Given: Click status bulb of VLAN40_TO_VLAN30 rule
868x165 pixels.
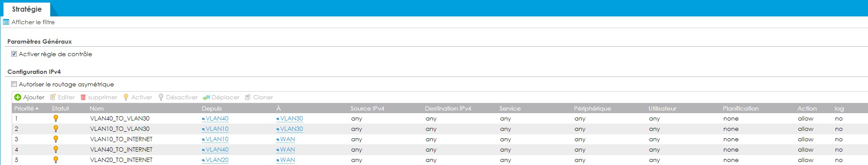Looking at the screenshot, I should 56,118.
